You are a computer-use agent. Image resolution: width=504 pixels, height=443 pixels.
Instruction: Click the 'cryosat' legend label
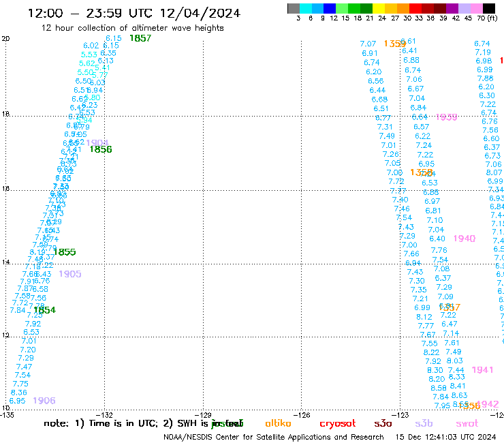338,423
